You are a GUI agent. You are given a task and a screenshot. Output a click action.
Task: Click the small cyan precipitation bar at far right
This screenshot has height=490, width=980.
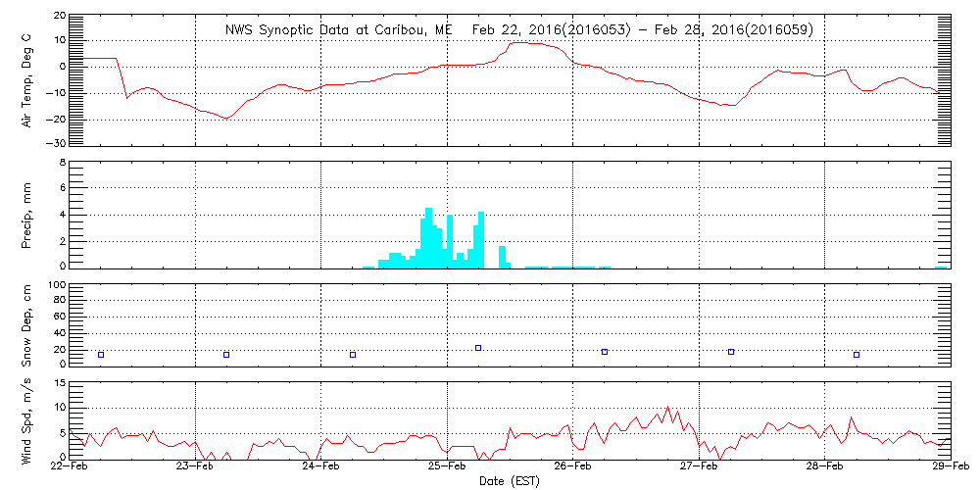[x=941, y=266]
